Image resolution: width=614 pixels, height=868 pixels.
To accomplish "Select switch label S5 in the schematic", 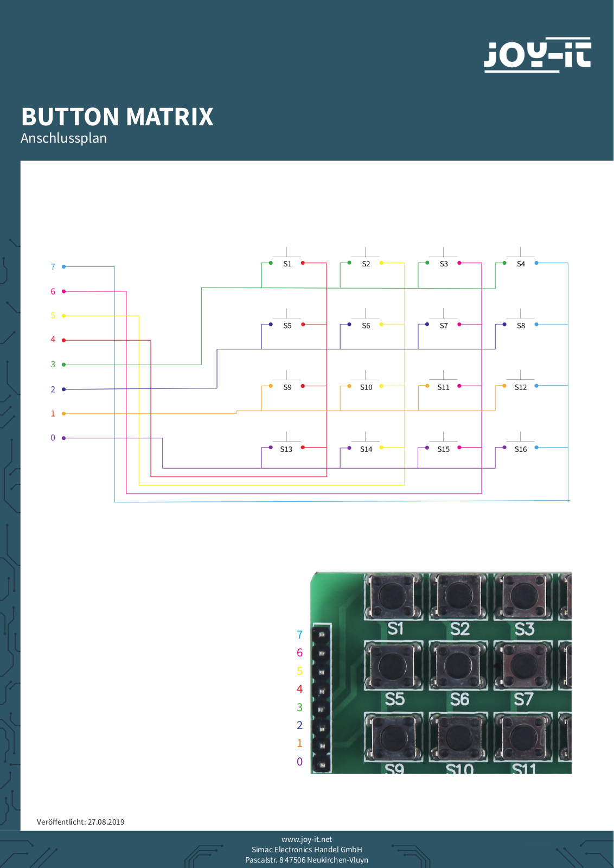I will click(287, 326).
